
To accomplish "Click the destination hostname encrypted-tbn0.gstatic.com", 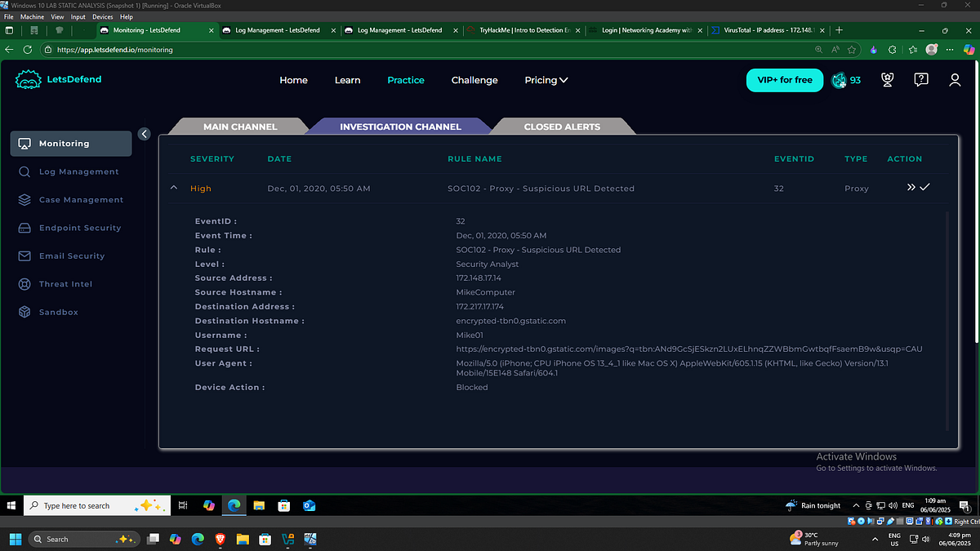I will (x=510, y=321).
